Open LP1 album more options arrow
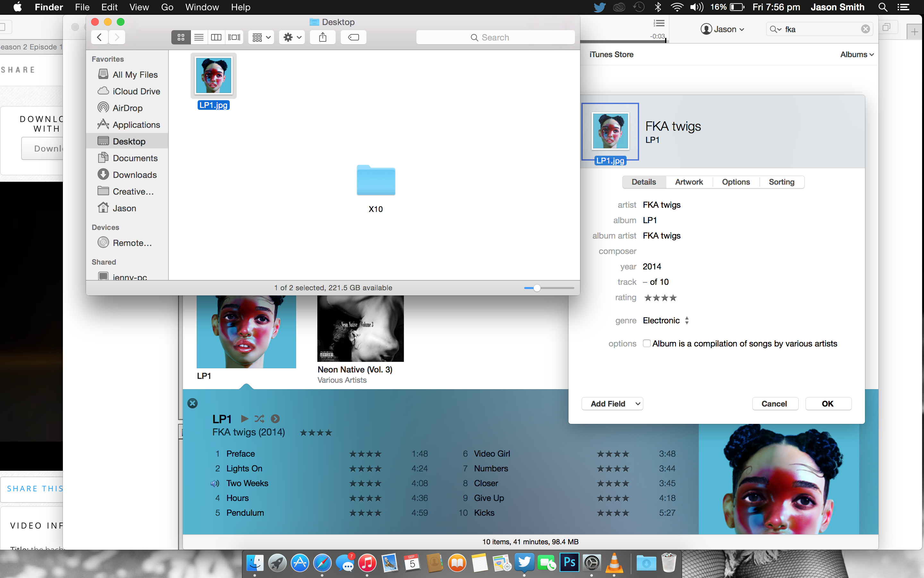The width and height of the screenshot is (924, 578). [x=275, y=419]
